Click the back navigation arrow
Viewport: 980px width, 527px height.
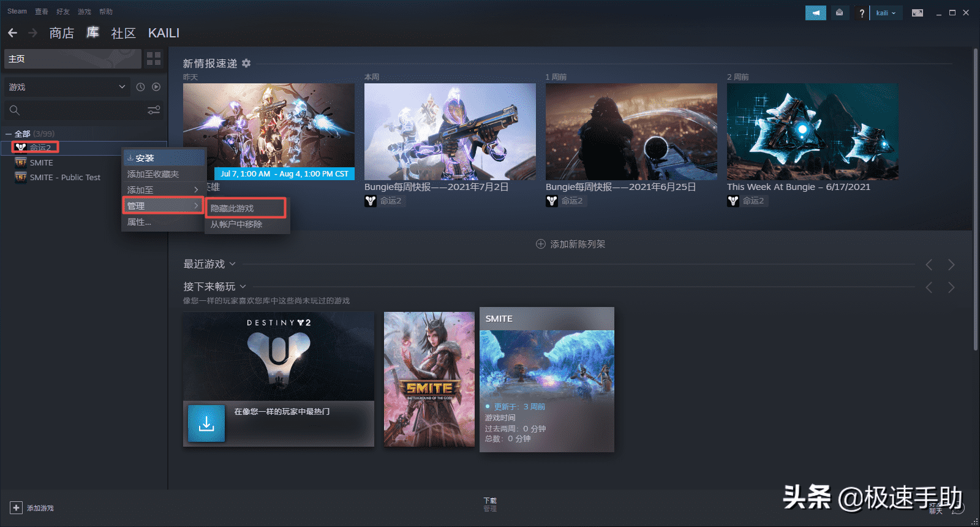pyautogui.click(x=12, y=32)
